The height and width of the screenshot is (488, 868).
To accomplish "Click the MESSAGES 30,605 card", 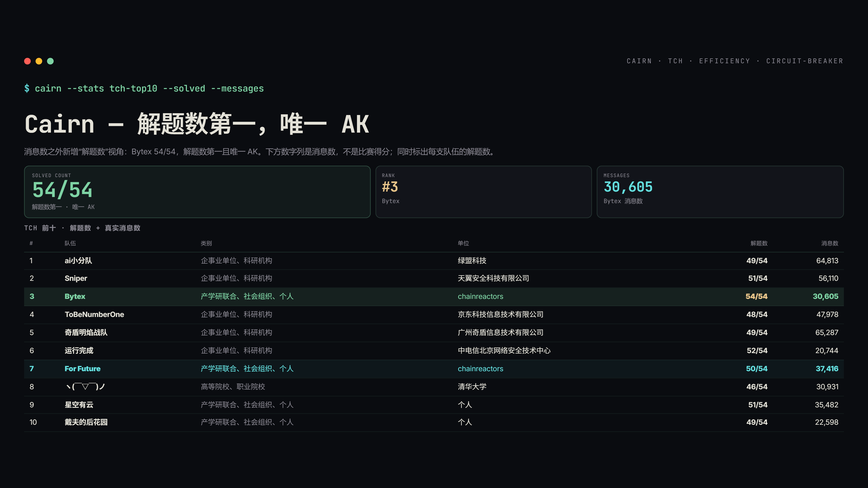I will coord(720,192).
